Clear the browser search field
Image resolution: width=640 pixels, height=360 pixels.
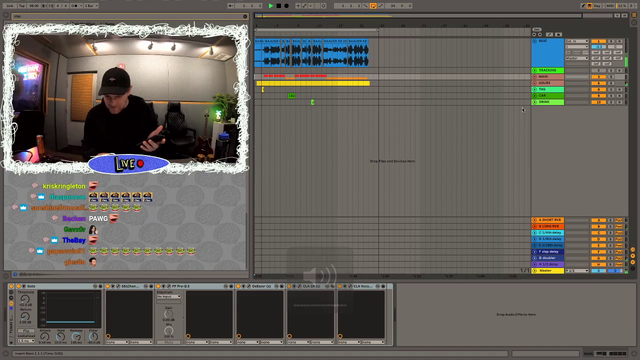pyautogui.click(x=245, y=16)
